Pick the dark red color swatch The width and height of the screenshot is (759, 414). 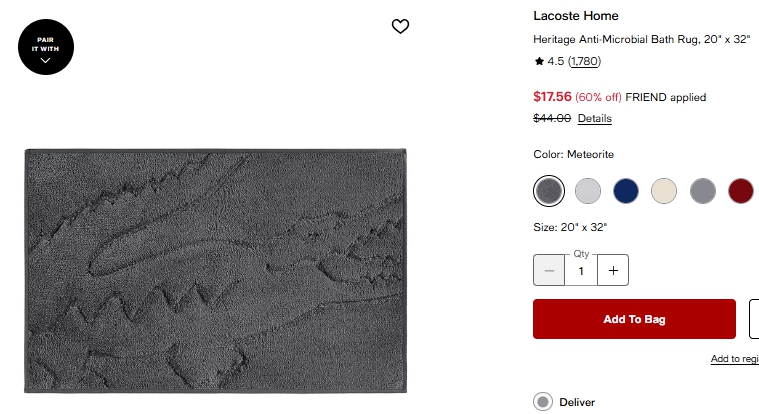coord(741,190)
